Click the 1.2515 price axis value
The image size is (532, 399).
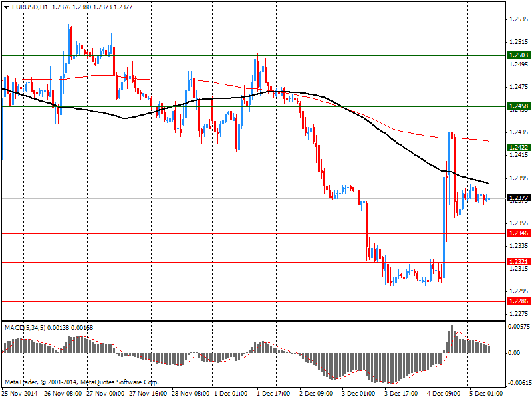tap(519, 42)
